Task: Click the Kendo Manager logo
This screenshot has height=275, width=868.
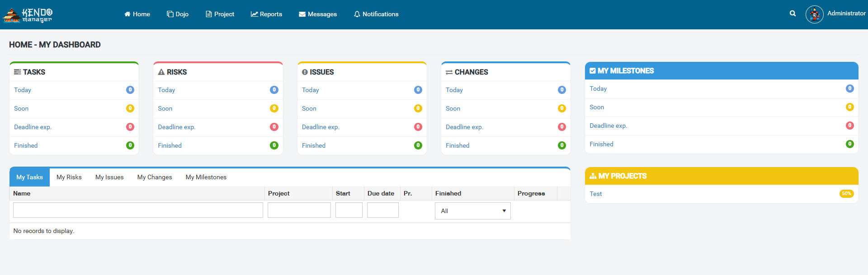Action: tap(28, 15)
